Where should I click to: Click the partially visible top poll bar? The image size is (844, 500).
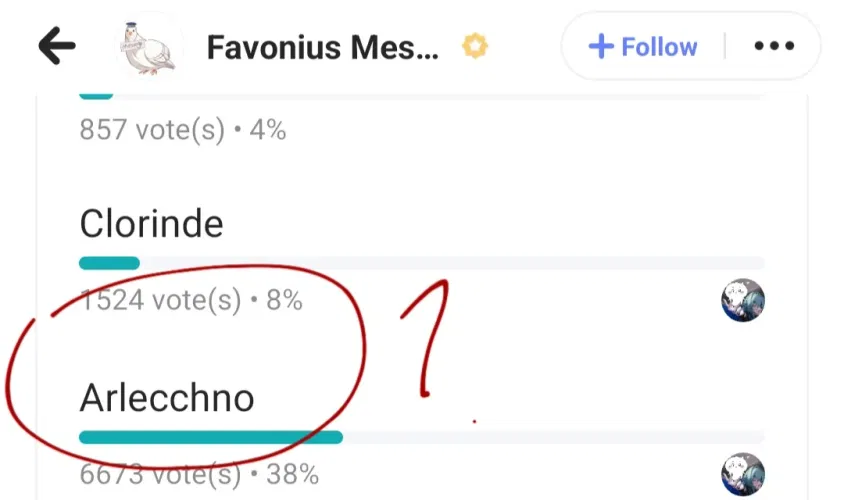[96, 95]
